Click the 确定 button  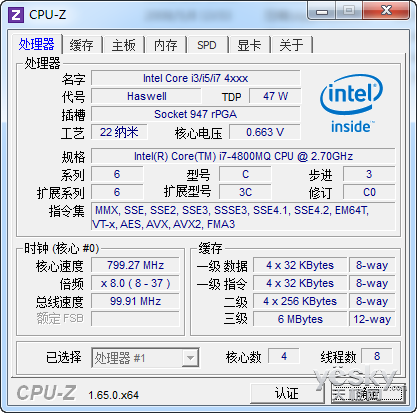pyautogui.click(x=368, y=394)
